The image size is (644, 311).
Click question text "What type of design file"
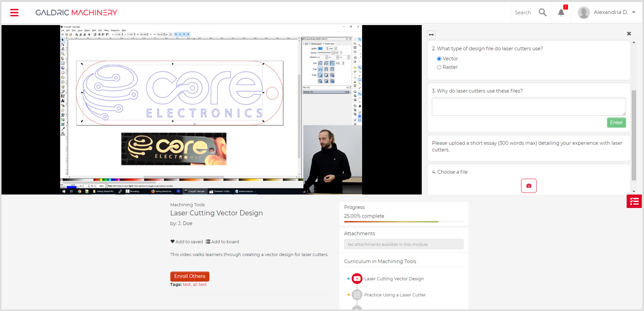[487, 48]
